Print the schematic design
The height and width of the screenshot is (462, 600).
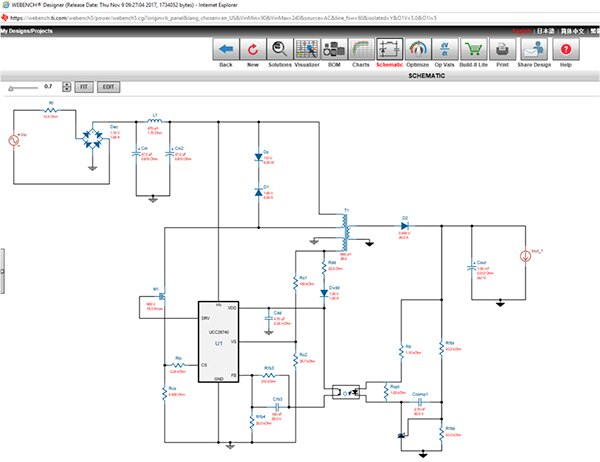pos(473,49)
